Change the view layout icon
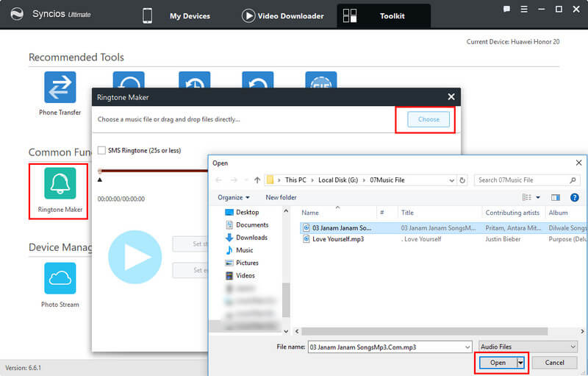588x376 pixels. click(526, 197)
